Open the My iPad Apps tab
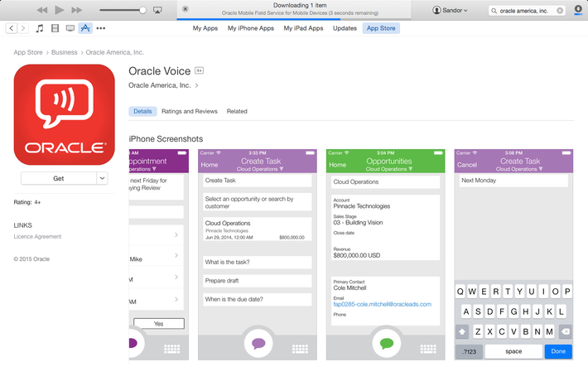588x367 pixels. tap(303, 28)
